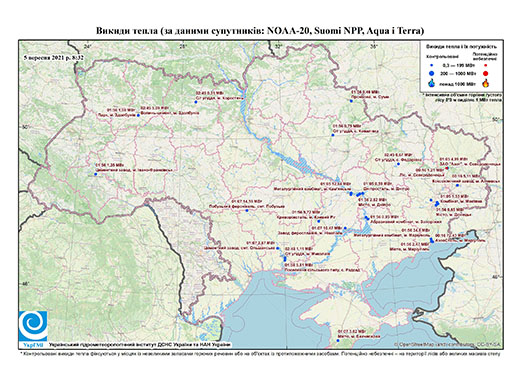Screen dimensions: 520x368
Task: Click the small red dot legend symbol
Action: click(x=485, y=66)
